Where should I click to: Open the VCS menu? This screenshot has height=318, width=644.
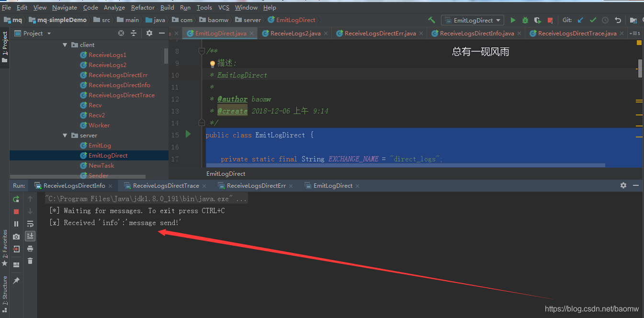pyautogui.click(x=224, y=7)
